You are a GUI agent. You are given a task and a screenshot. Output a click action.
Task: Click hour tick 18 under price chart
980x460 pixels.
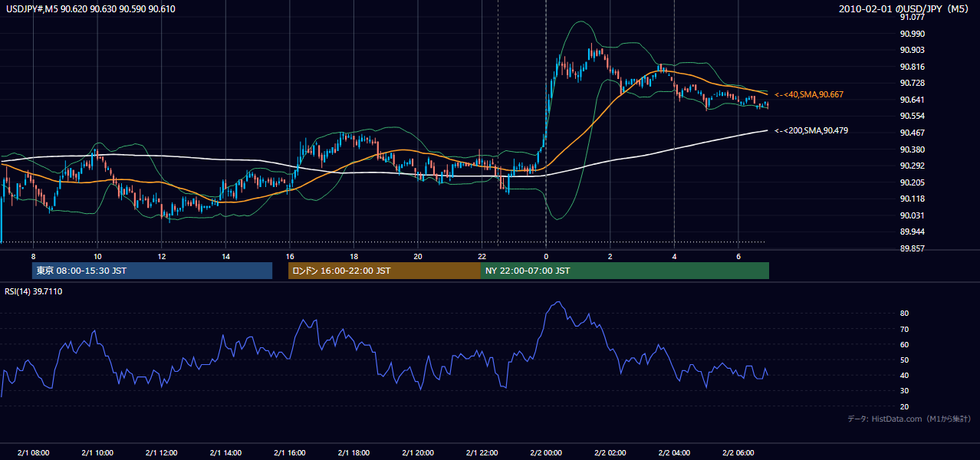(x=354, y=255)
